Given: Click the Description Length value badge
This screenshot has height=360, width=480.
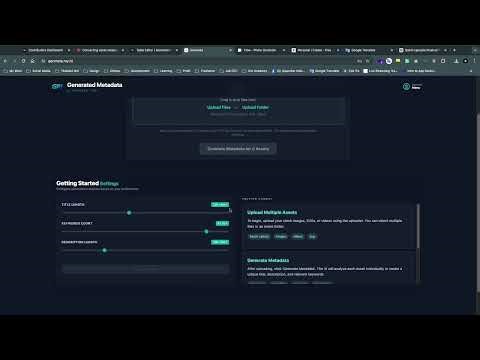Looking at the screenshot, I should click(x=220, y=242).
